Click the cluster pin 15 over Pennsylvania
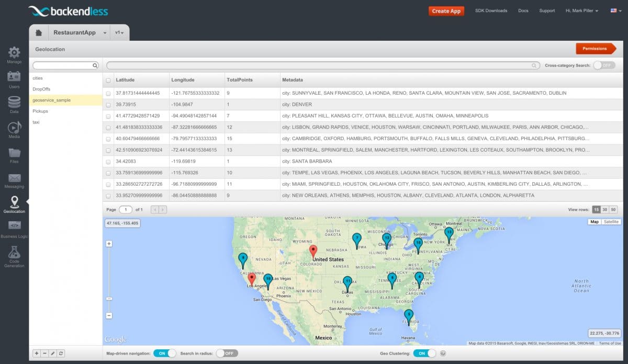The image size is (628, 364). point(418,245)
